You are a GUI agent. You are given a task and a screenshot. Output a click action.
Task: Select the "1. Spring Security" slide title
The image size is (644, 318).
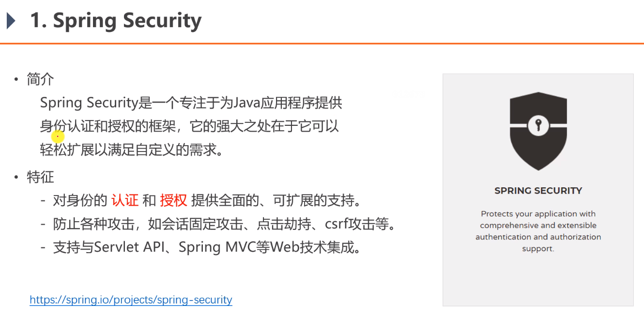tap(116, 20)
